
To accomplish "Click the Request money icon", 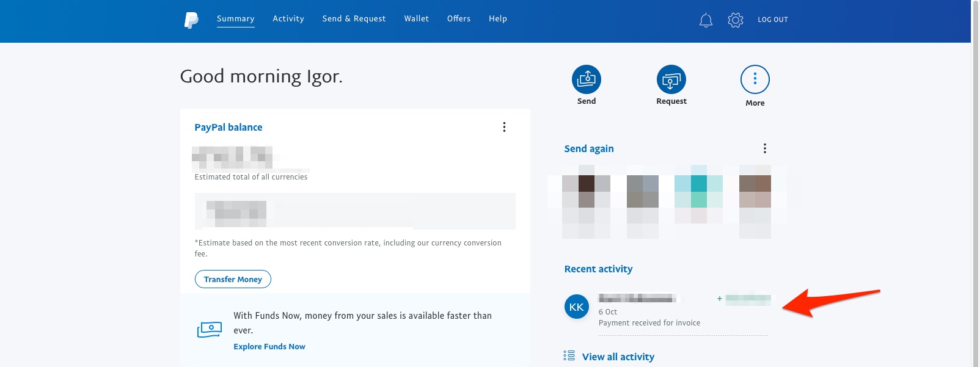I will point(671,79).
